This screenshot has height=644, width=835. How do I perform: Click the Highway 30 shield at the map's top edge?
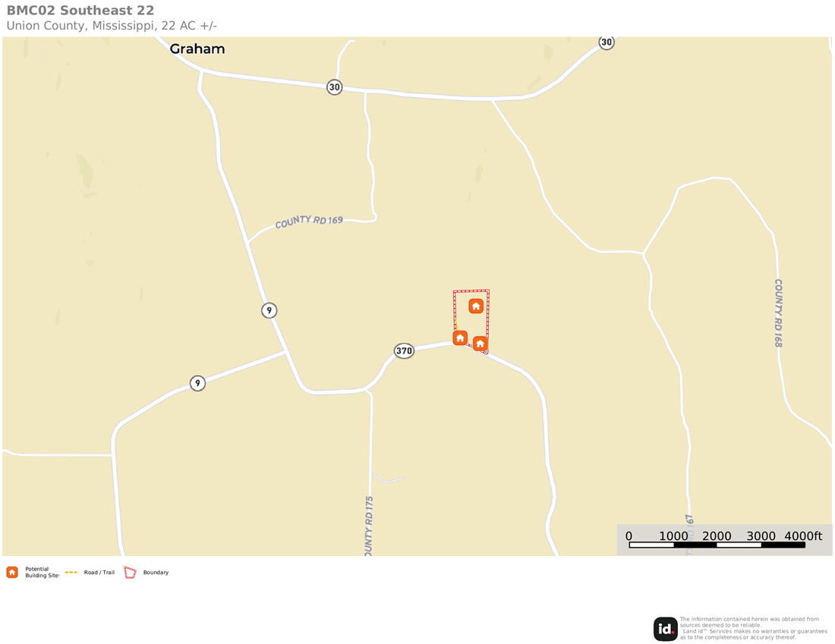[x=607, y=42]
